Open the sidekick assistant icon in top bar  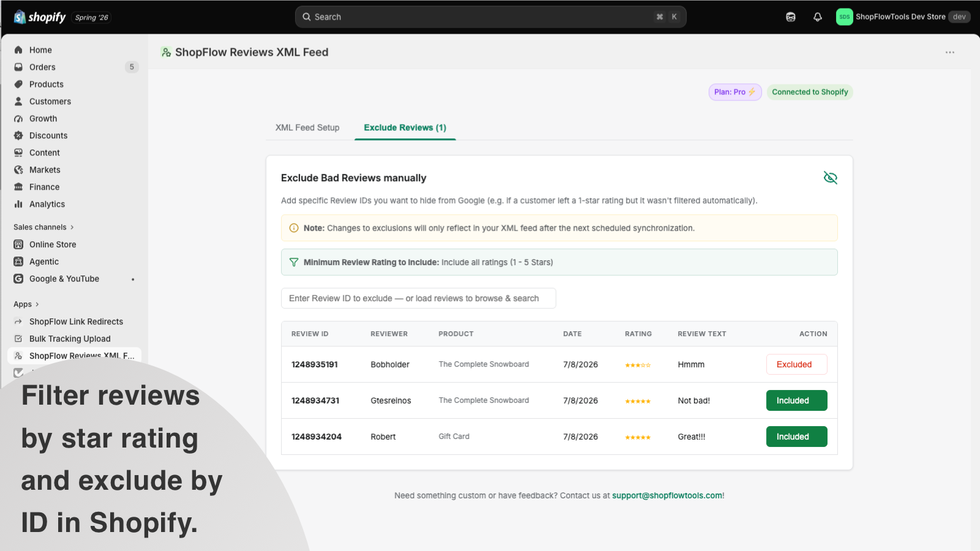point(791,17)
